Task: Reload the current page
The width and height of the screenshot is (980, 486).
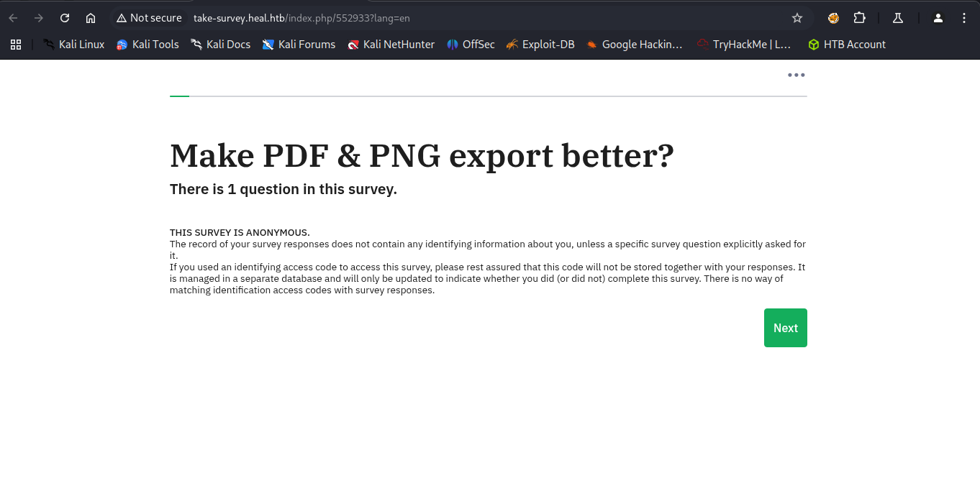Action: coord(65,18)
